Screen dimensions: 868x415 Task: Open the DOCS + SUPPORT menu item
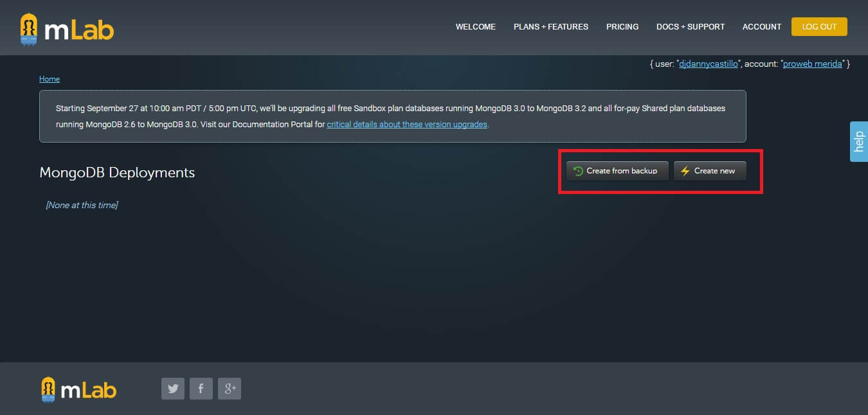tap(691, 27)
